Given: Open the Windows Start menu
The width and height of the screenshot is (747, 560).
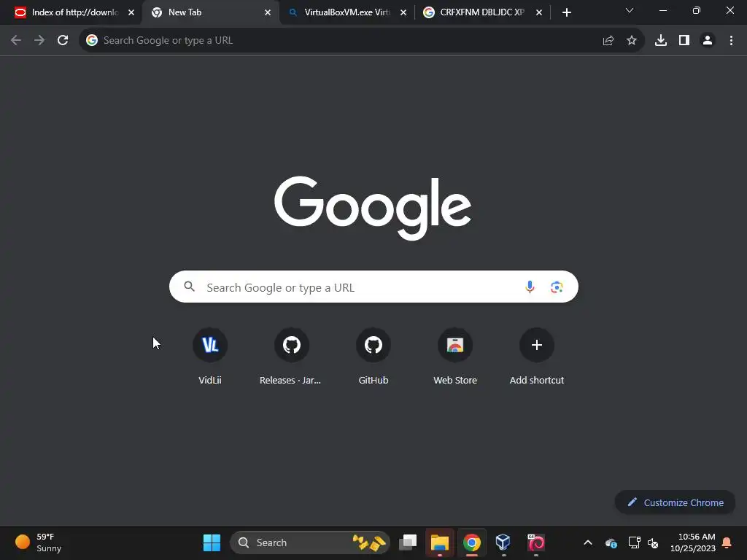Looking at the screenshot, I should tap(212, 542).
